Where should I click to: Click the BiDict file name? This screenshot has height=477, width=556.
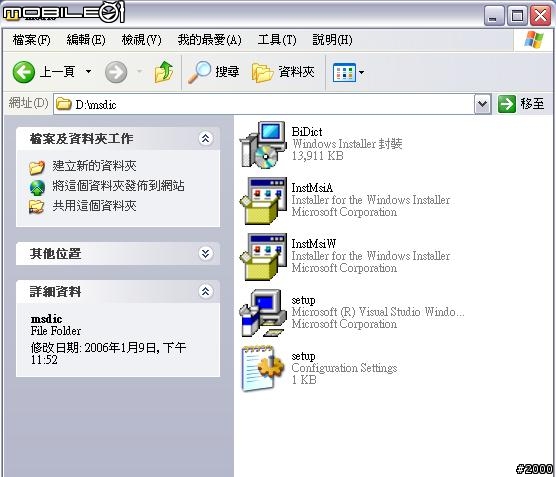coord(307,132)
